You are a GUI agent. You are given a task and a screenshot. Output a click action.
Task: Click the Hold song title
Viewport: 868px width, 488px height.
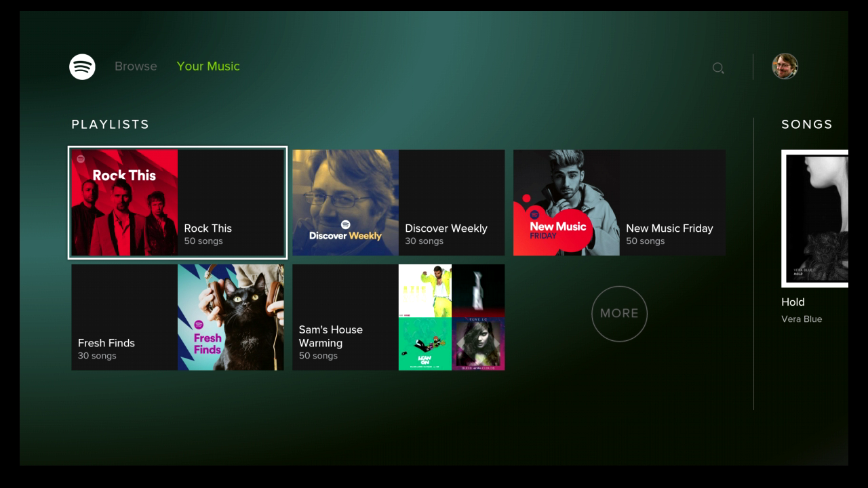(x=793, y=302)
